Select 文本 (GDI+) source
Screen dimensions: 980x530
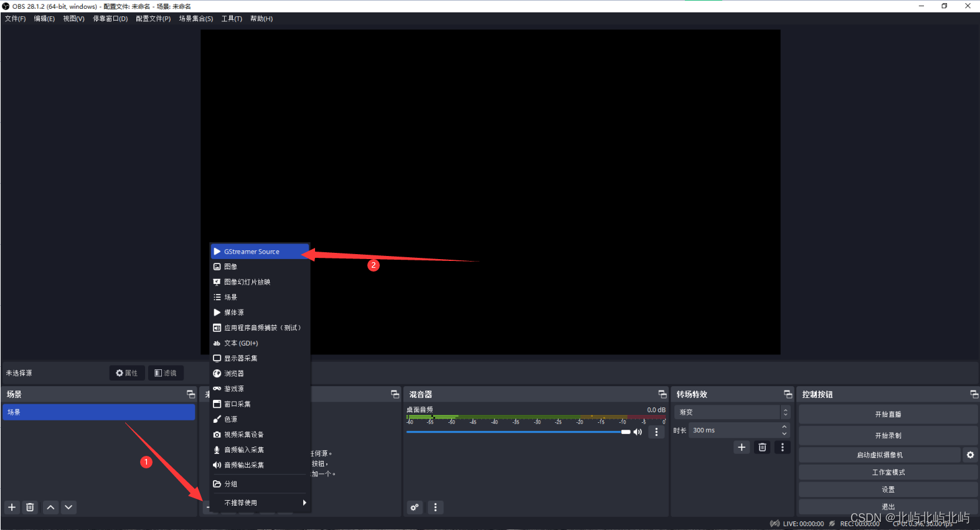pos(260,343)
